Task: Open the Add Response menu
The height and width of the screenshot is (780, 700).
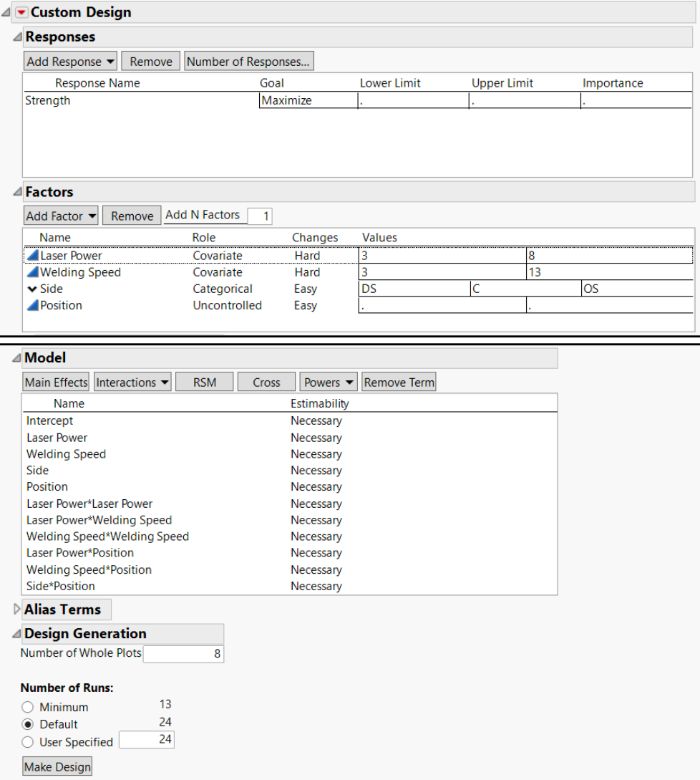Action: coord(69,61)
